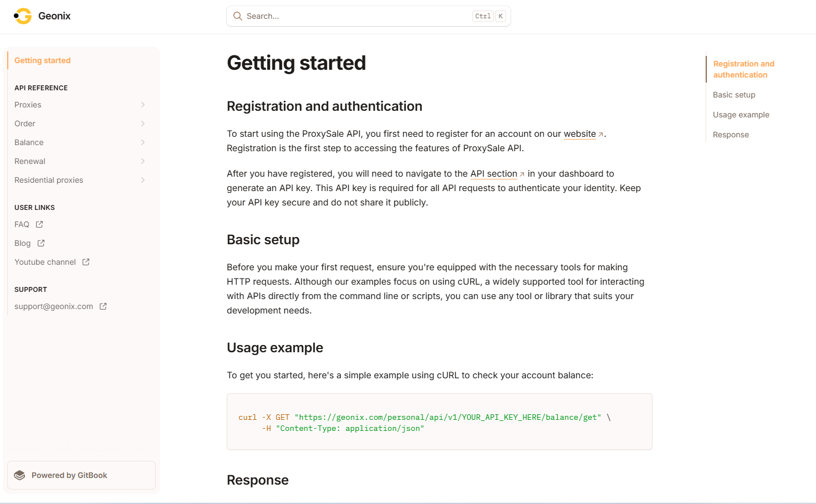Screen dimensions: 816x504
Task: Open the API section link
Action: click(493, 174)
